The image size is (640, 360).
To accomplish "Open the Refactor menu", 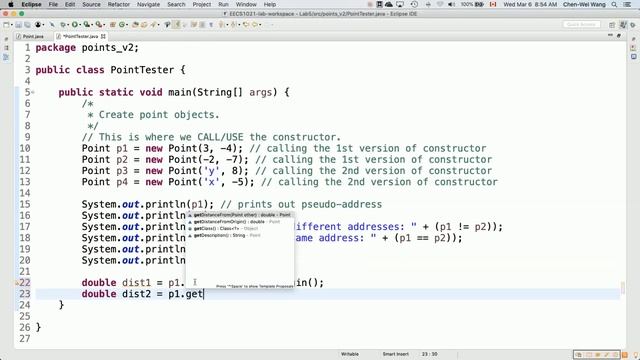I will 119,4.
